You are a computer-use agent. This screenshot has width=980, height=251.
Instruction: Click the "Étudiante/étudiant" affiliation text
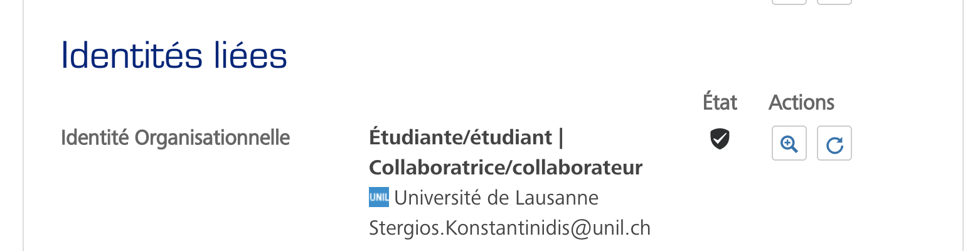[461, 137]
